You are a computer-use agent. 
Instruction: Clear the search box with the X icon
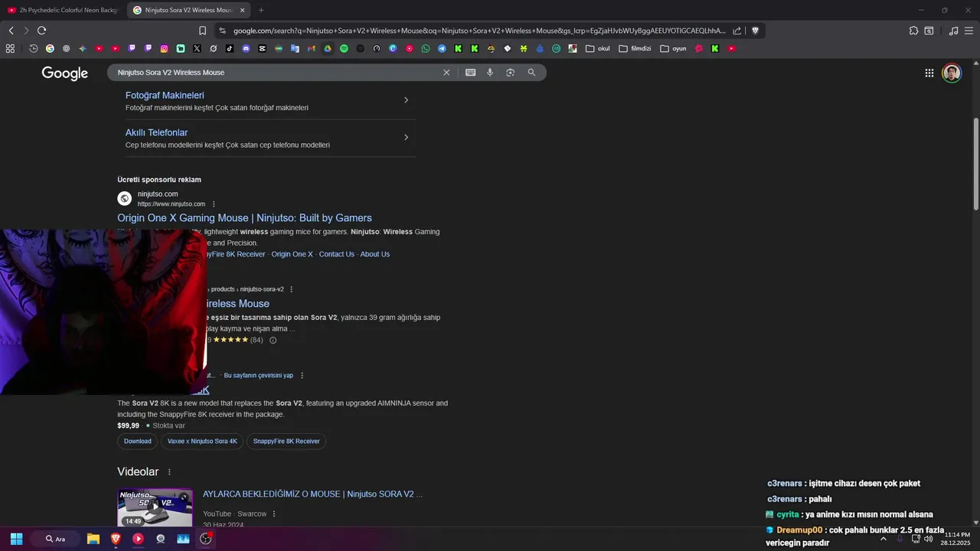(x=446, y=73)
